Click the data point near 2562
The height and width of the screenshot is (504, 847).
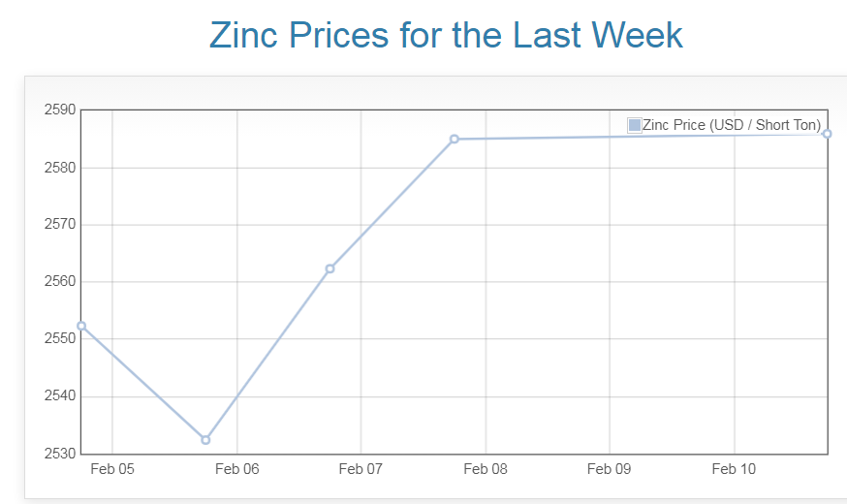(x=329, y=268)
